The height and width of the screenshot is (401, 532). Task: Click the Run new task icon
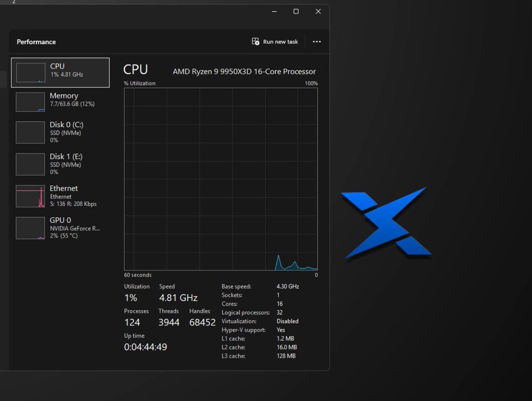[255, 42]
